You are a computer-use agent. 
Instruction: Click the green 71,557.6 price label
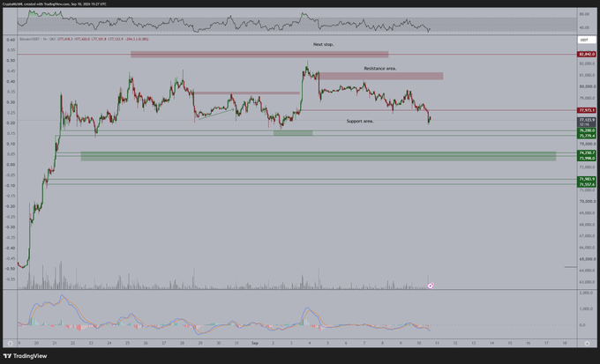point(587,184)
